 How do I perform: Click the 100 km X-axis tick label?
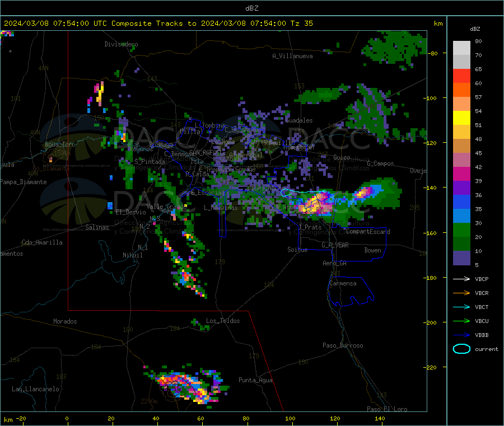coord(290,418)
